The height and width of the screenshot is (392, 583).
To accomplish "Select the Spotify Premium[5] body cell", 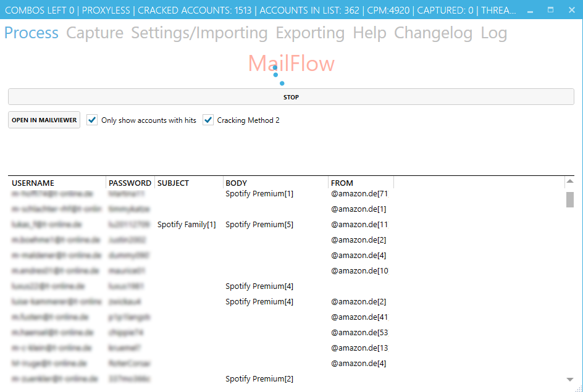I will (x=259, y=225).
